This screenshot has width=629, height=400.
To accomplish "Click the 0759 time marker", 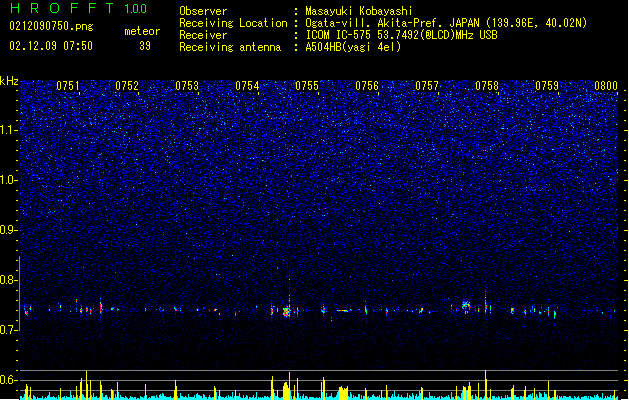I will pos(547,86).
